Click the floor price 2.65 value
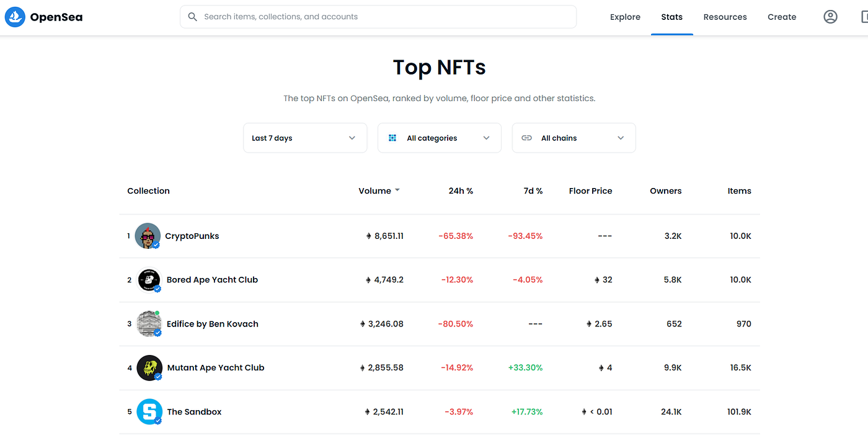Image resolution: width=868 pixels, height=435 pixels. (603, 324)
